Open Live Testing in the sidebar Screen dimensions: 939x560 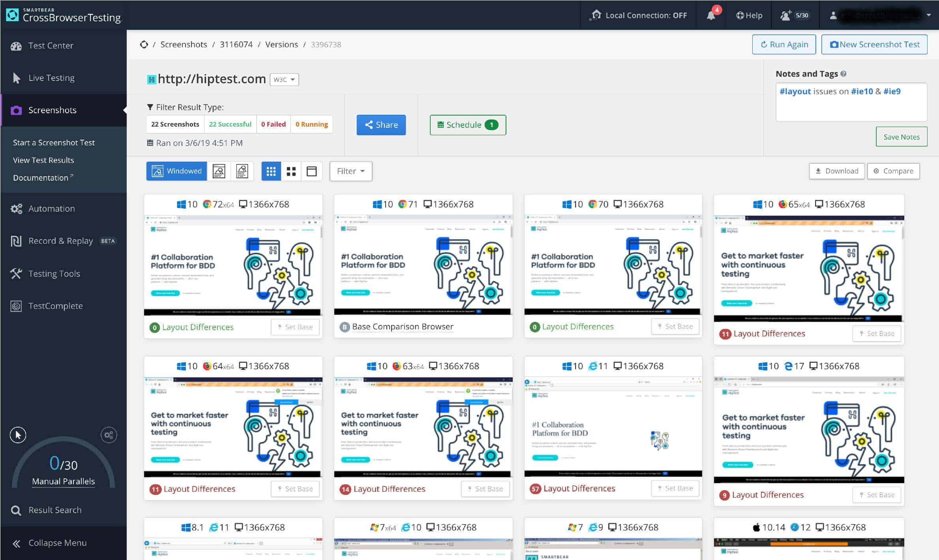pyautogui.click(x=51, y=78)
